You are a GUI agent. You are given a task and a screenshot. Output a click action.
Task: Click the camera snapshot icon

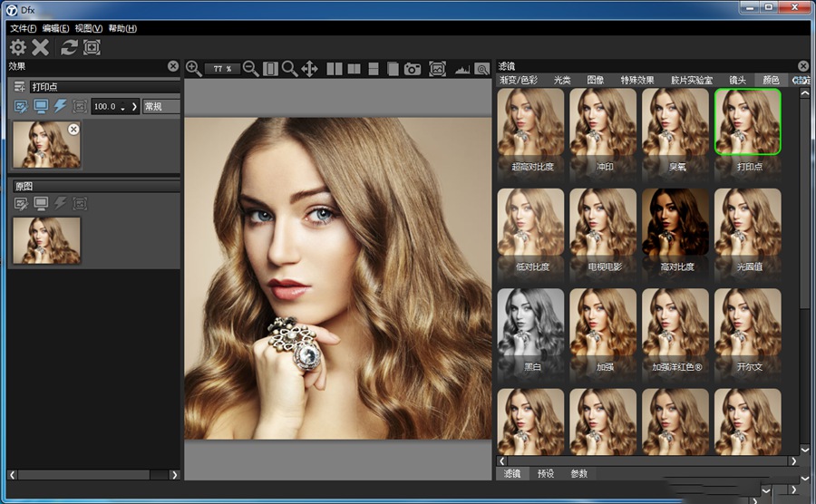click(413, 69)
